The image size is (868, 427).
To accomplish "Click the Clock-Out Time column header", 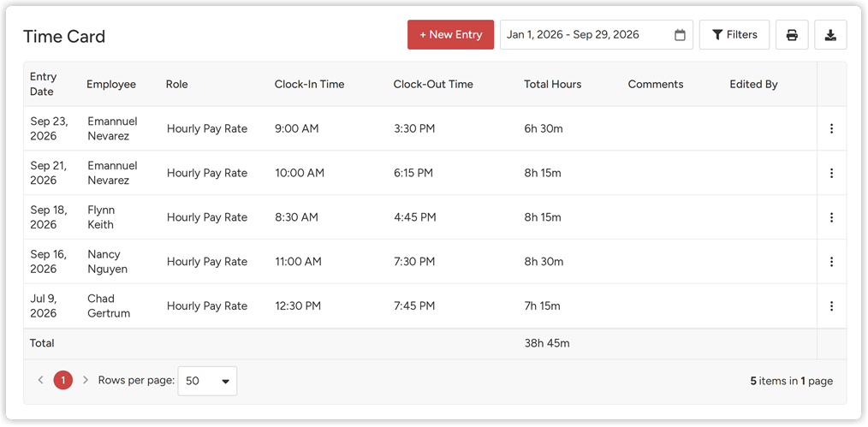I will coord(433,84).
